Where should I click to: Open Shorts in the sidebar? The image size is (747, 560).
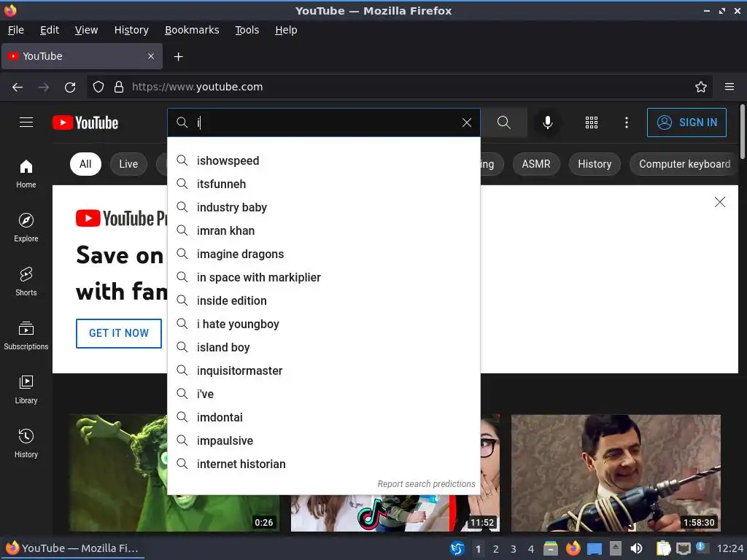click(x=26, y=281)
